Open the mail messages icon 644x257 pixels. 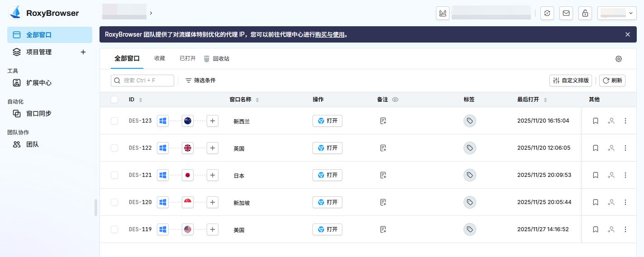click(x=566, y=13)
